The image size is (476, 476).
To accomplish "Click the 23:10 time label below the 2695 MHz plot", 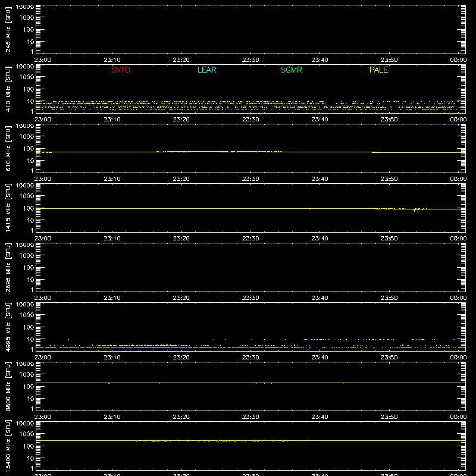I will [x=112, y=298].
